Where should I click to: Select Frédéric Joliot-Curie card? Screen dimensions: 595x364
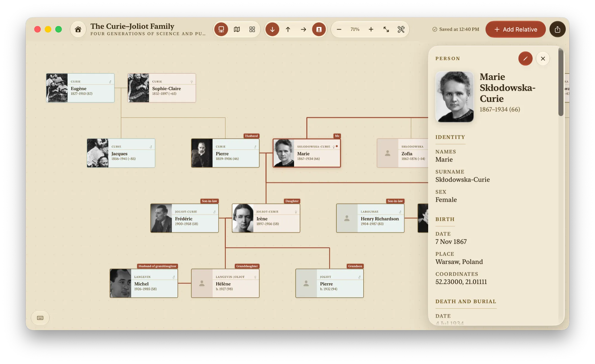pos(184,218)
